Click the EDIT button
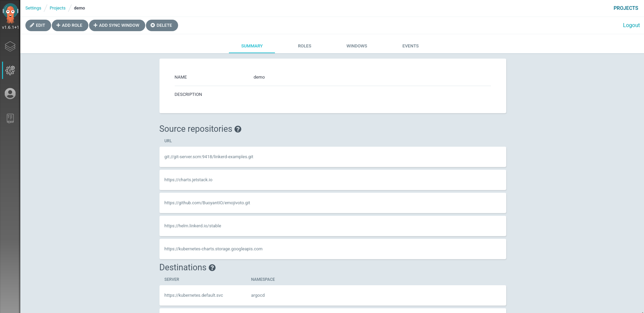 38,25
